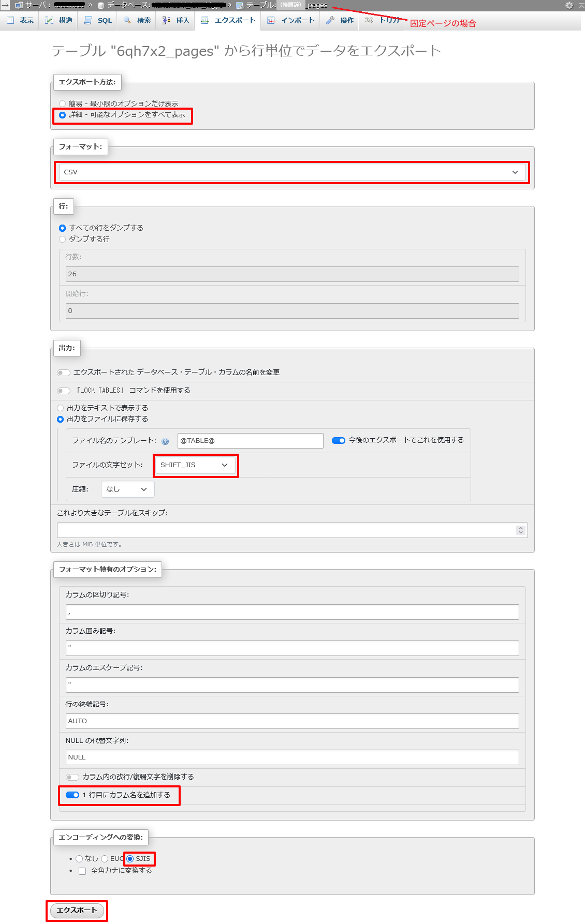Toggle 今後のエクスポートでこれを使用する switch
The width and height of the screenshot is (585, 924).
pyautogui.click(x=339, y=440)
